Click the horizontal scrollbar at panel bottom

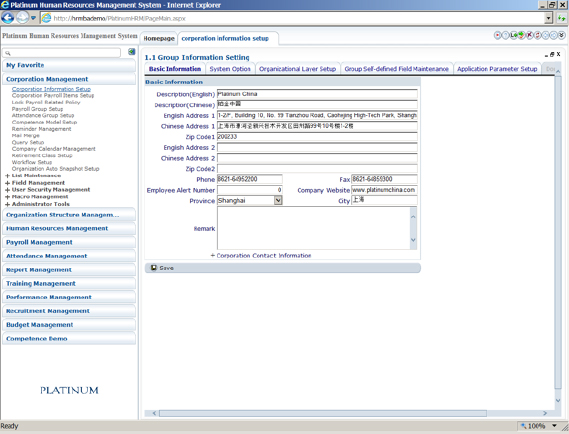coord(323,413)
